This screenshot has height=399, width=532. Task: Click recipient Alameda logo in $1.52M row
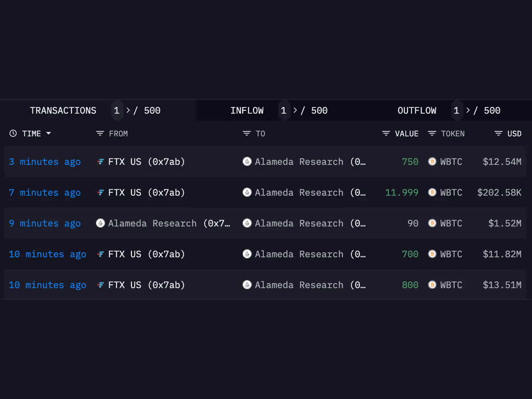pos(247,223)
